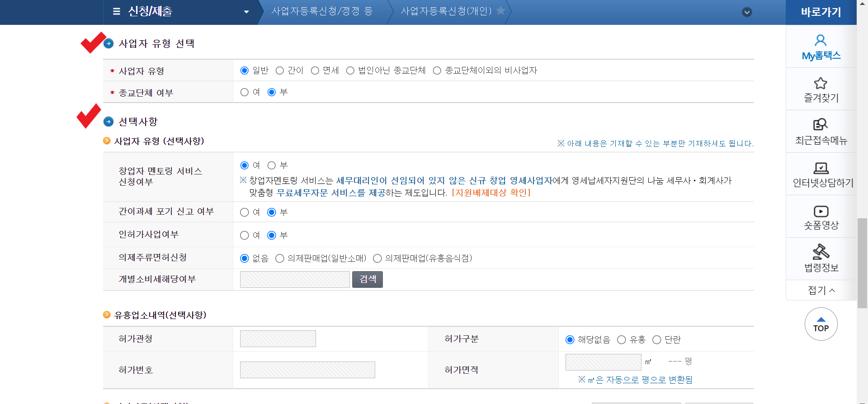868x404 pixels.
Task: Select 면세 for 사업자 유형
Action: tap(315, 70)
